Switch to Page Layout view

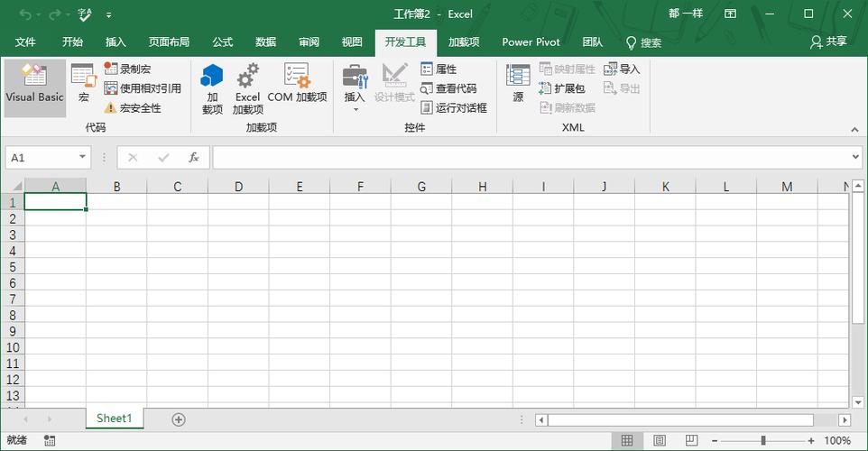[659, 440]
